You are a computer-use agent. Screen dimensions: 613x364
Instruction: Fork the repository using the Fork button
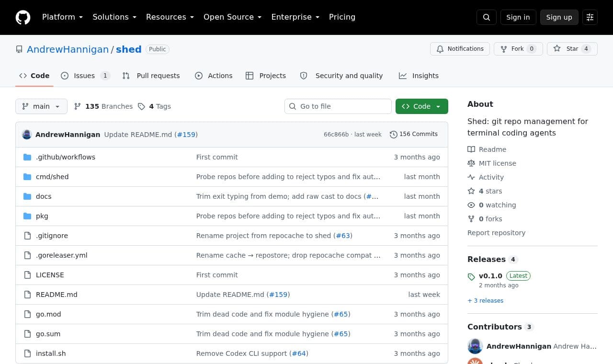coord(518,49)
